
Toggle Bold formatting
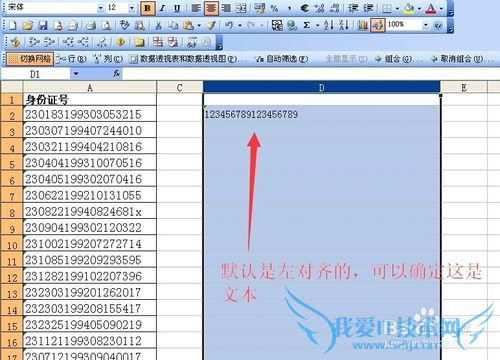(x=148, y=8)
